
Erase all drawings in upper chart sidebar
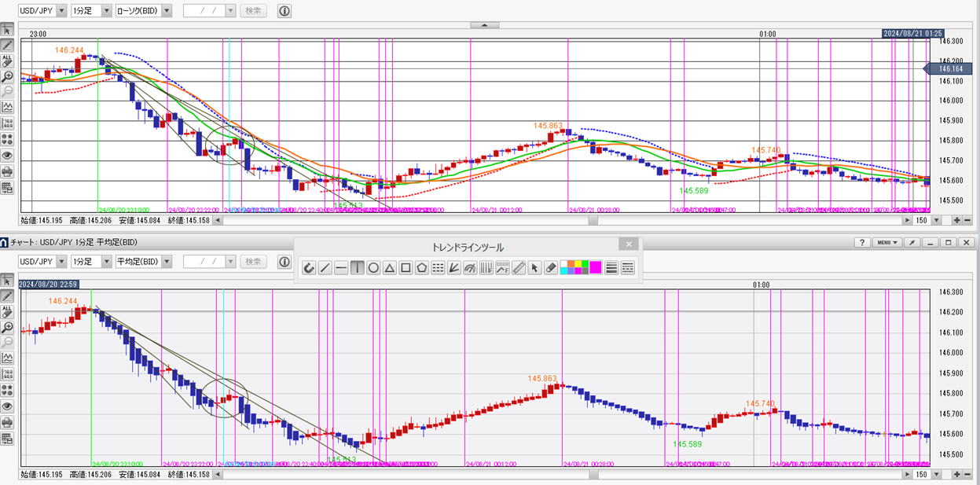7,61
